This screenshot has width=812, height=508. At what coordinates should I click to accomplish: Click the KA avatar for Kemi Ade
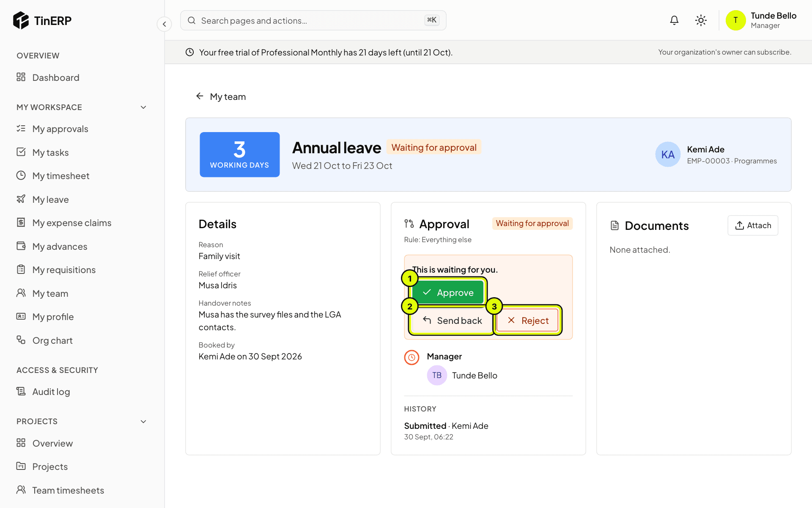(x=668, y=154)
